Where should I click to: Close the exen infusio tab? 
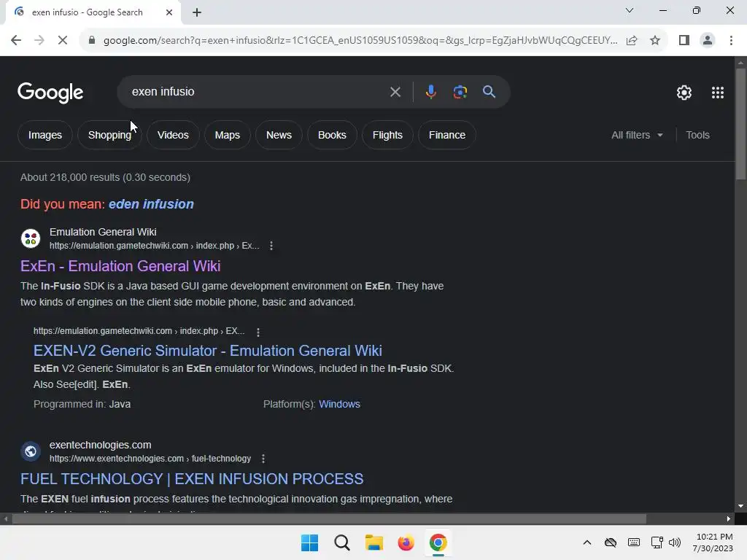(169, 12)
